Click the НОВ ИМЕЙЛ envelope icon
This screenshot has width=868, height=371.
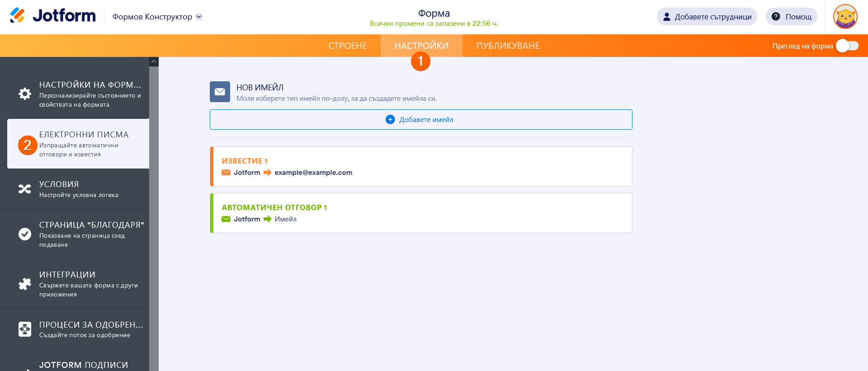(x=220, y=92)
